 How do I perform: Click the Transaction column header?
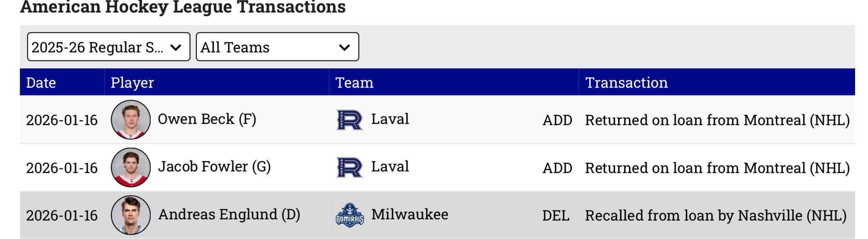[x=626, y=82]
